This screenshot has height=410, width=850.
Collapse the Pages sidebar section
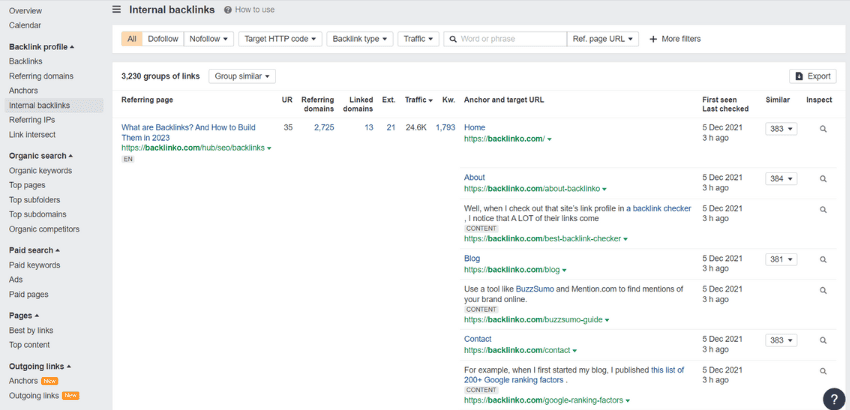tap(24, 316)
